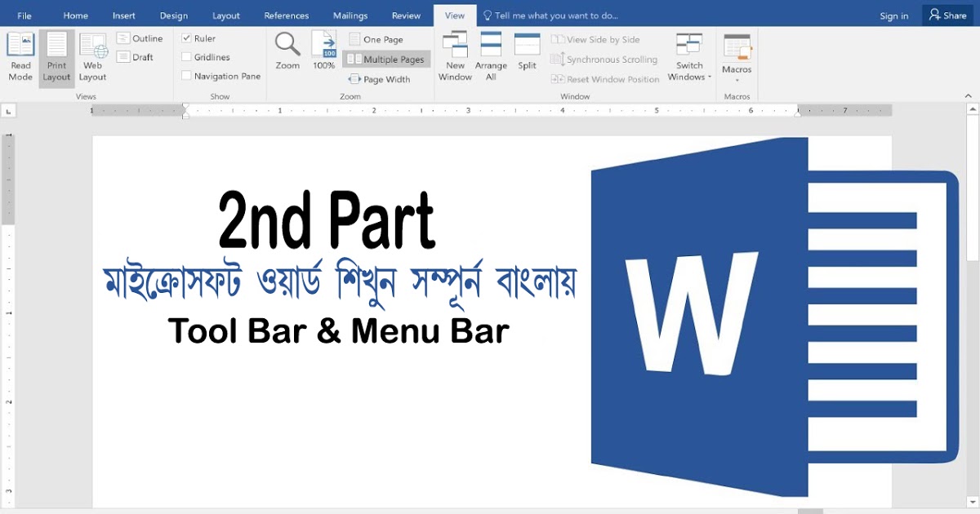Turn on the Navigation Pane checkbox
The height and width of the screenshot is (514, 980).
click(187, 76)
